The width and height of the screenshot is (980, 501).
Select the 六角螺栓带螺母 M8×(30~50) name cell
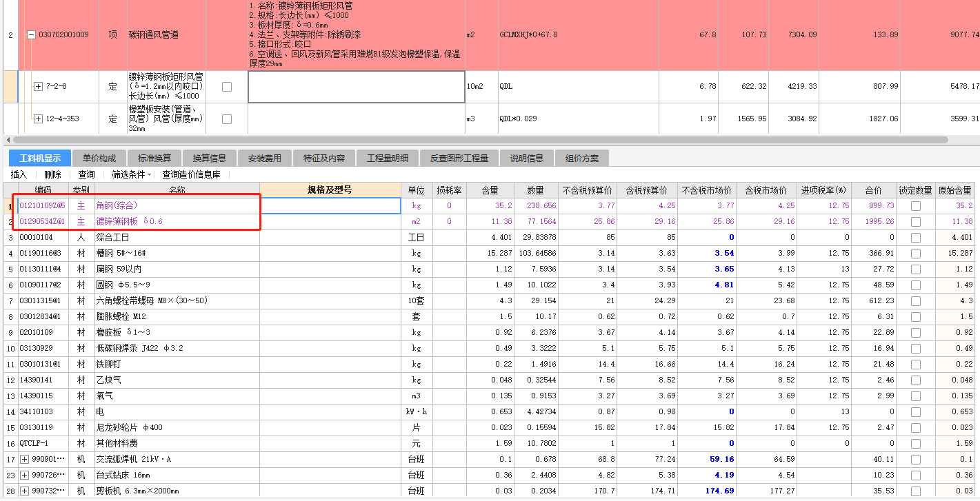point(177,300)
